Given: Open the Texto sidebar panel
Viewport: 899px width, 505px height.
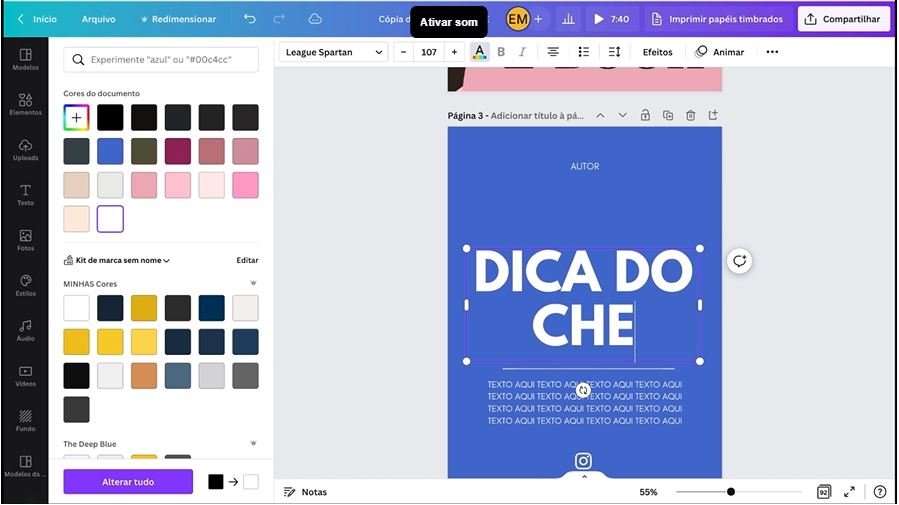Looking at the screenshot, I should point(25,195).
